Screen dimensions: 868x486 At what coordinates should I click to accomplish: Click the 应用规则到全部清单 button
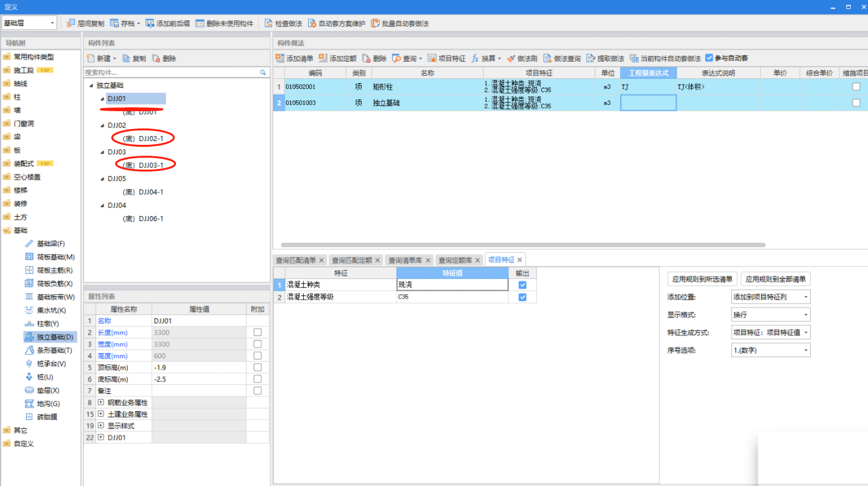(776, 279)
